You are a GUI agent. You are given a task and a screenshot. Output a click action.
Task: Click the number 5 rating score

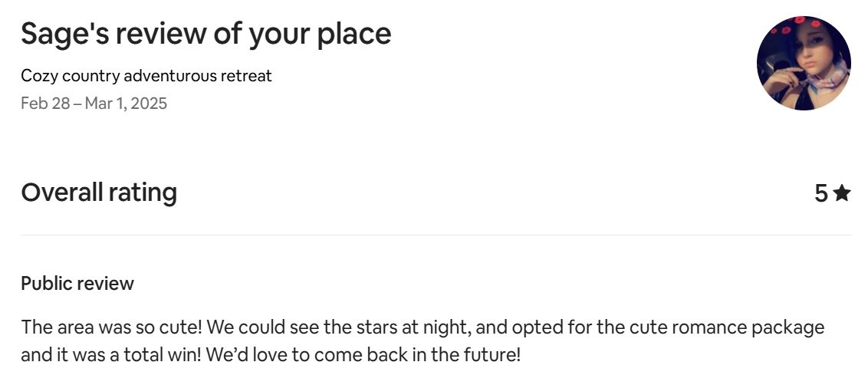point(821,192)
